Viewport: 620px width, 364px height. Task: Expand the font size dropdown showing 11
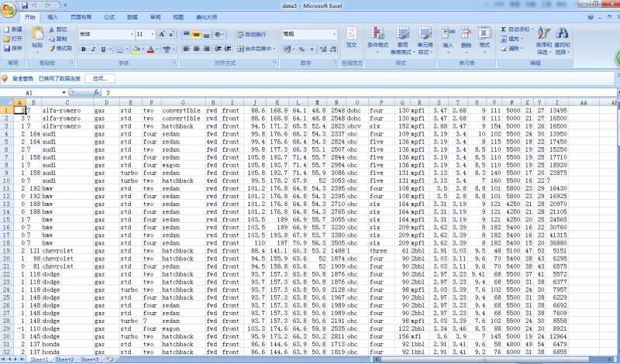click(x=153, y=34)
